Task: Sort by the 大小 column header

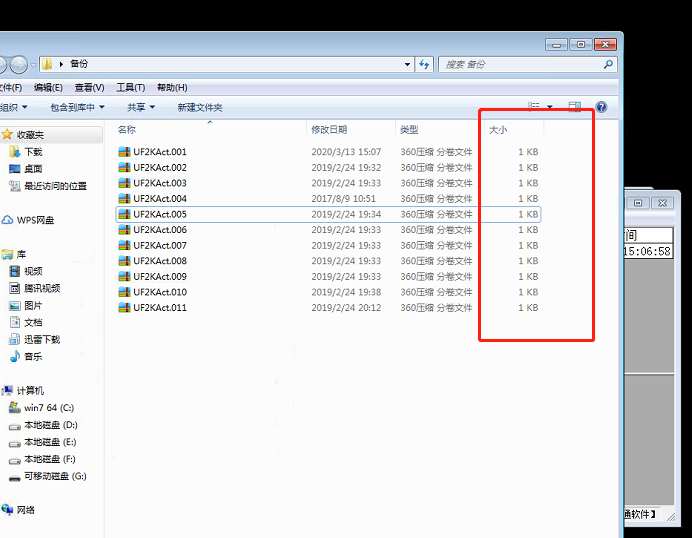Action: click(498, 130)
